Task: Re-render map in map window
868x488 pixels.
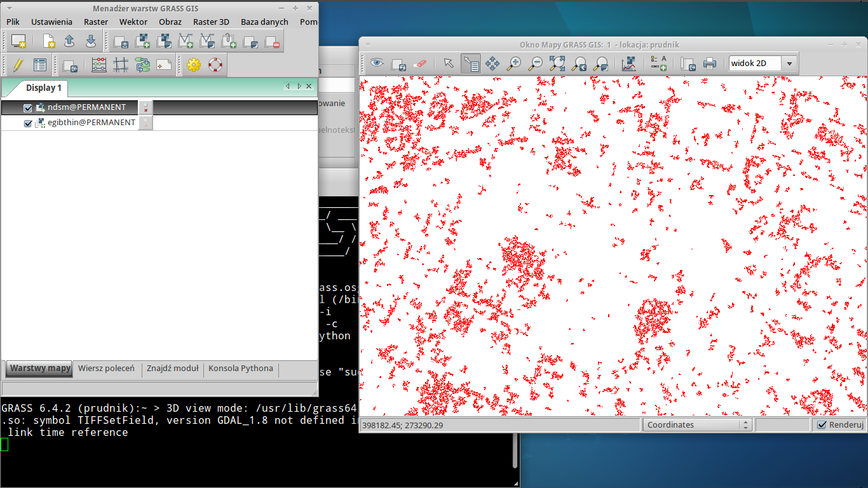Action: pos(399,63)
